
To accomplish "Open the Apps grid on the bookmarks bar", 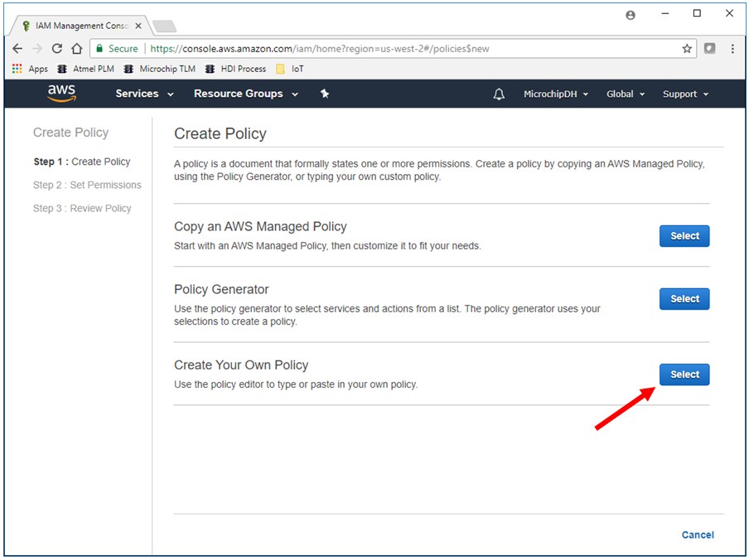I will [x=17, y=69].
